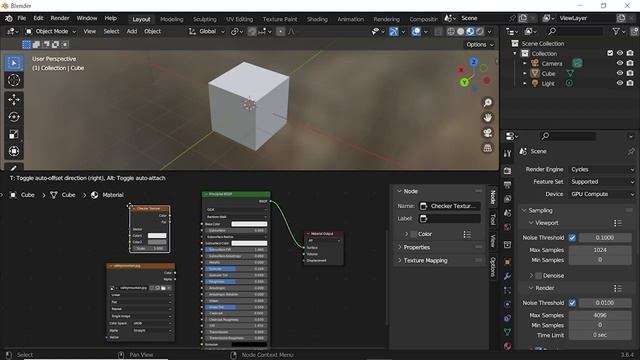This screenshot has height=360, width=640.
Task: Select the Transform tool
Action: coord(14,151)
